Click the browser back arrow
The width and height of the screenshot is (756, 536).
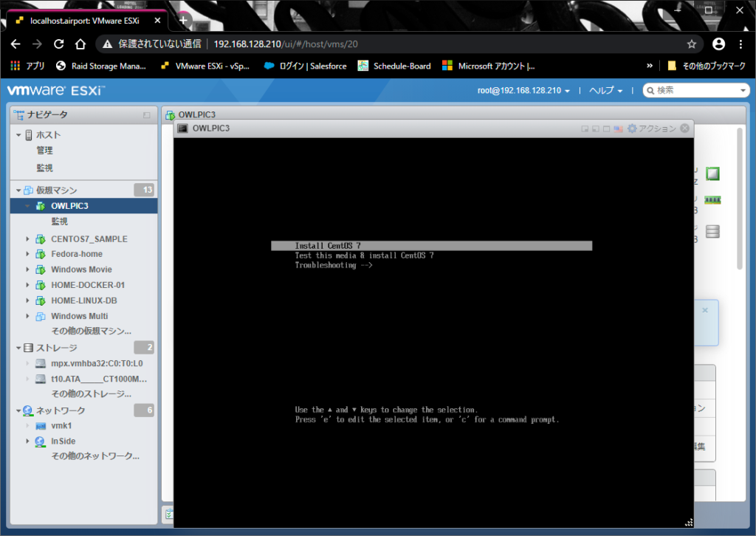click(16, 44)
